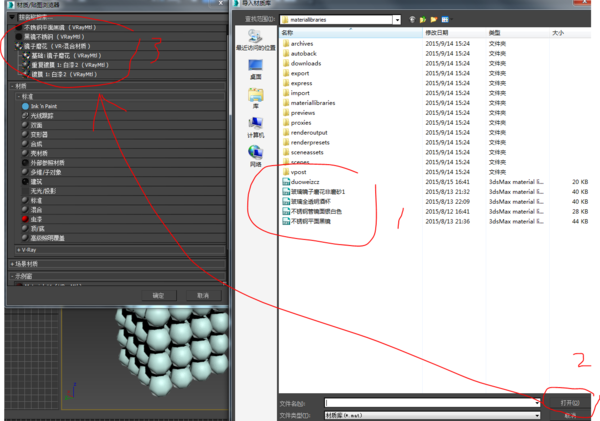Select the vpost folder

click(295, 172)
